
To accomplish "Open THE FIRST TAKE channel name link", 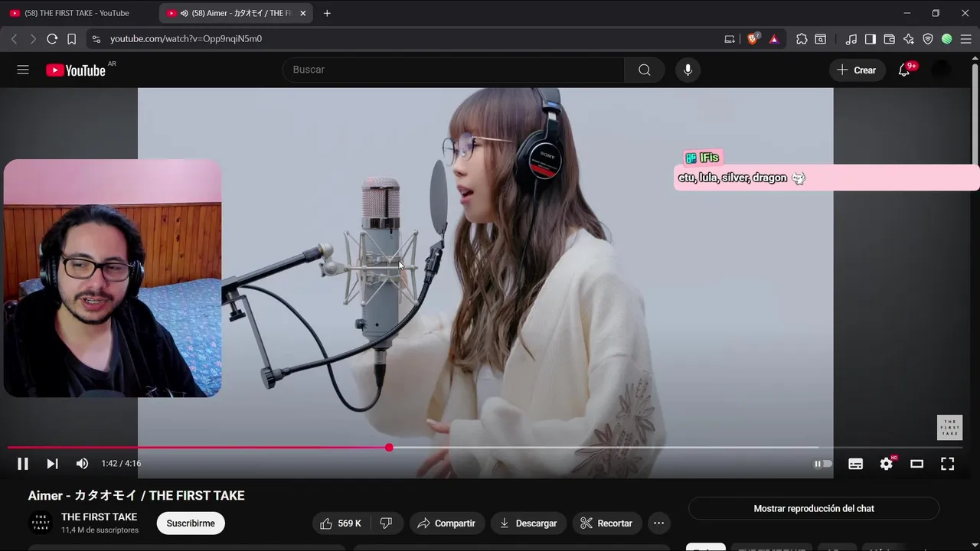I will click(100, 517).
